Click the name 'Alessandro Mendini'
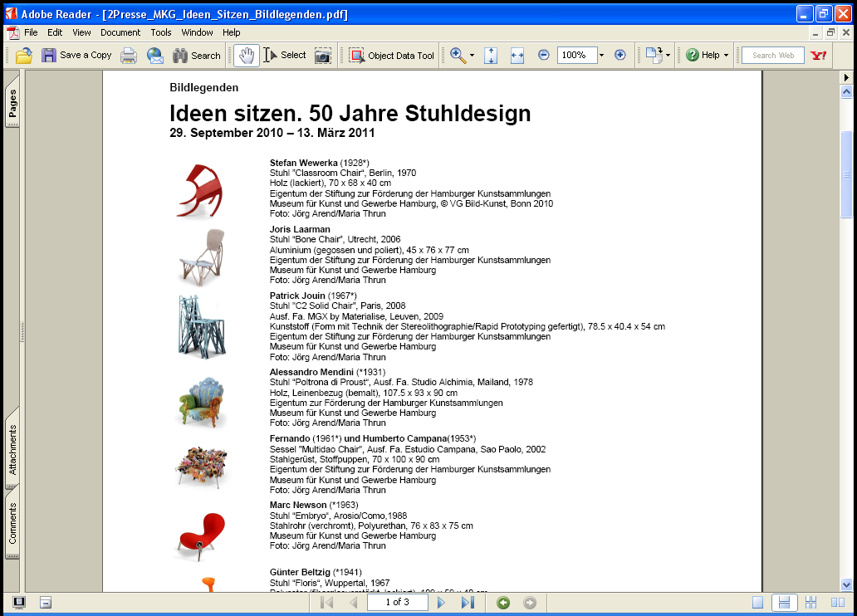This screenshot has height=616, width=857. tap(311, 372)
